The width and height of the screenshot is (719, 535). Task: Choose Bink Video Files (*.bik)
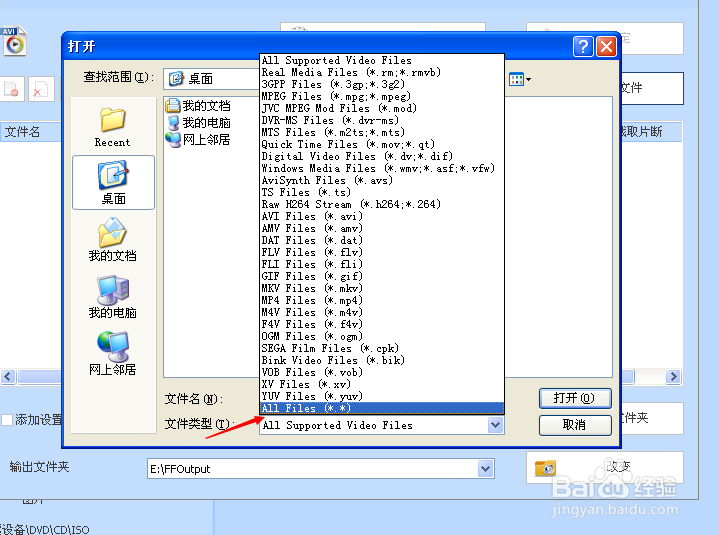(x=382, y=360)
